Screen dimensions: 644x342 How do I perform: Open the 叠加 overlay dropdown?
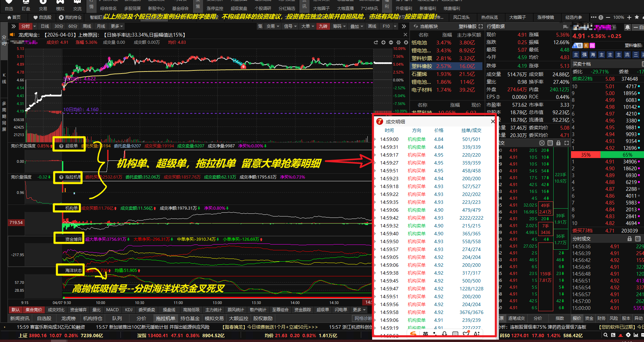pos(356,26)
